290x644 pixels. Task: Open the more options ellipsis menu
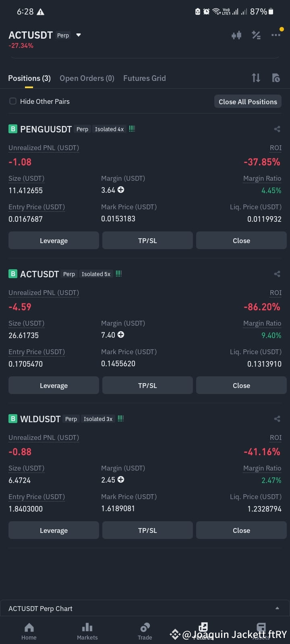(x=275, y=35)
